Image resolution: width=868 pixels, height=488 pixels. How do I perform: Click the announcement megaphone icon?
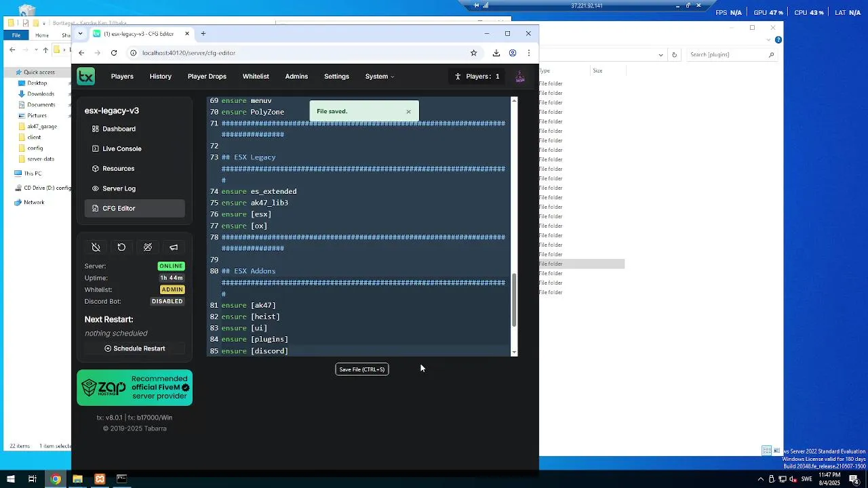(x=174, y=247)
